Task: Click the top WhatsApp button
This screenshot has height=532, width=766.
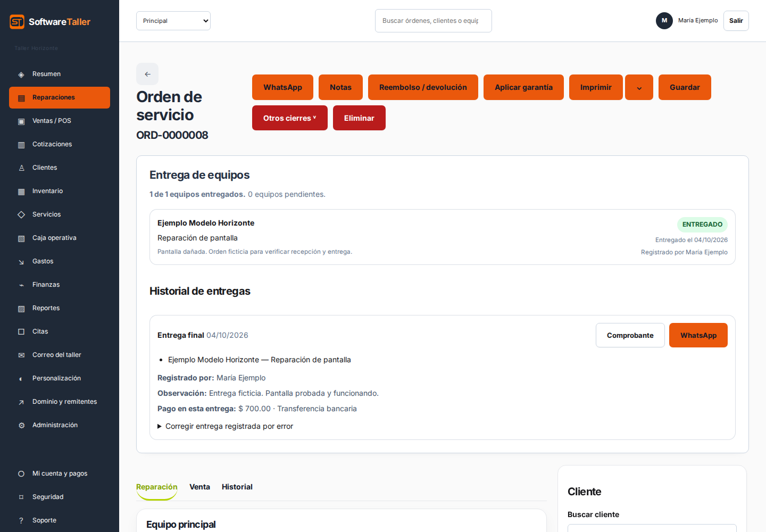Action: 282,87
